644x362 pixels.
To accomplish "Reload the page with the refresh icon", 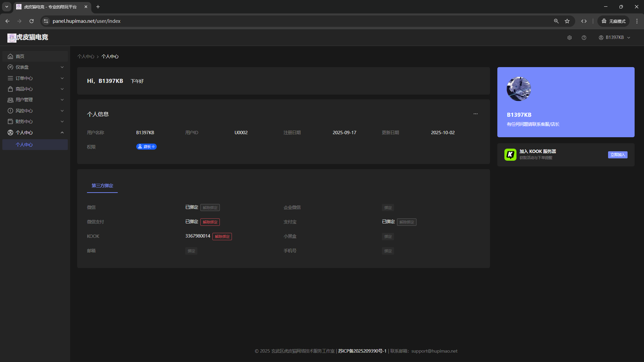I will point(32,21).
